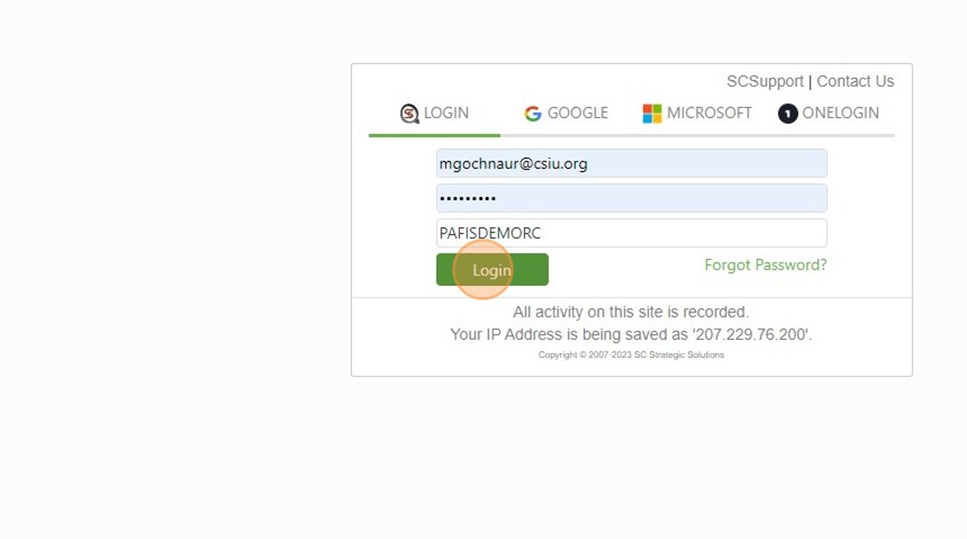This screenshot has width=967, height=539.
Task: Select the PAFISDEMORC organization field
Action: point(631,233)
